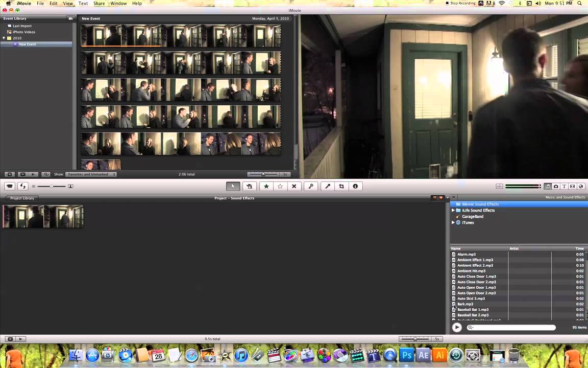The width and height of the screenshot is (588, 368).
Task: Select GarageBand in the sound sources
Action: [x=473, y=217]
